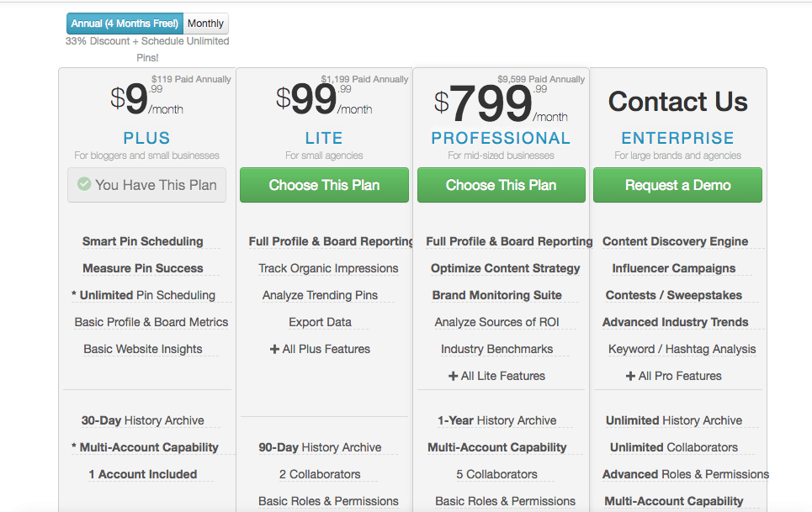Click plus icon beside All Plus Features
Viewport: 812px width, 512px height.
(274, 349)
